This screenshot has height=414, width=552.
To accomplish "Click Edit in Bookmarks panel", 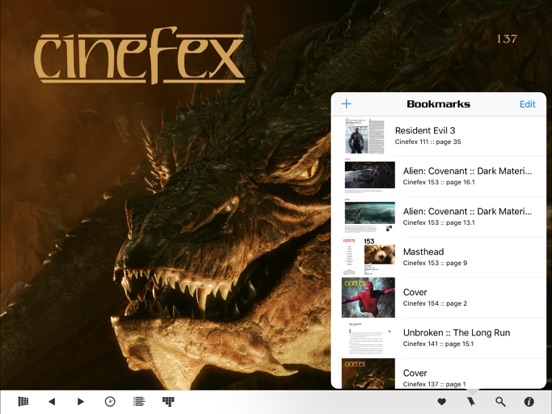I will pos(527,104).
